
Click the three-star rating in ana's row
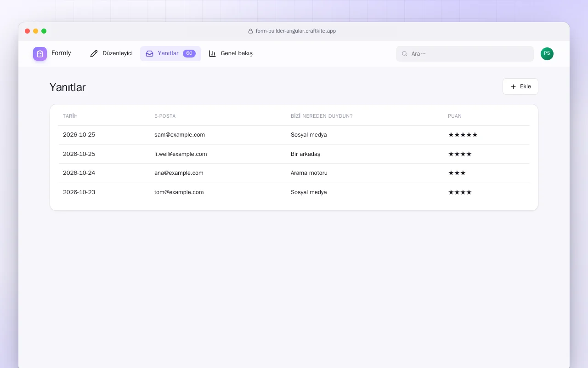point(457,173)
